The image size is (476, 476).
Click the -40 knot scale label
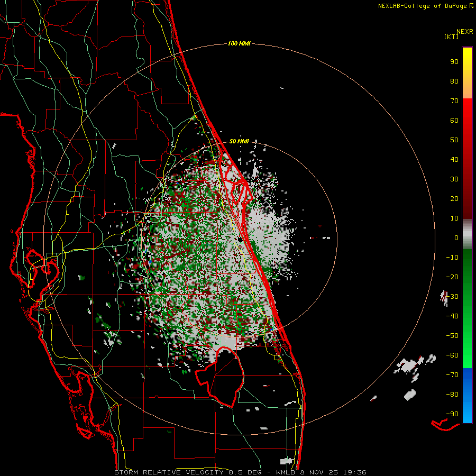[x=452, y=316]
